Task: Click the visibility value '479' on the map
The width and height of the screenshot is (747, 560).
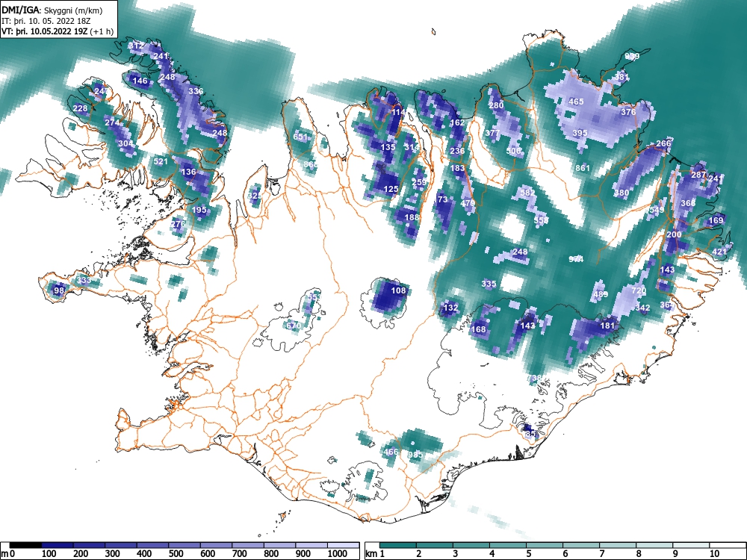Action: click(468, 203)
